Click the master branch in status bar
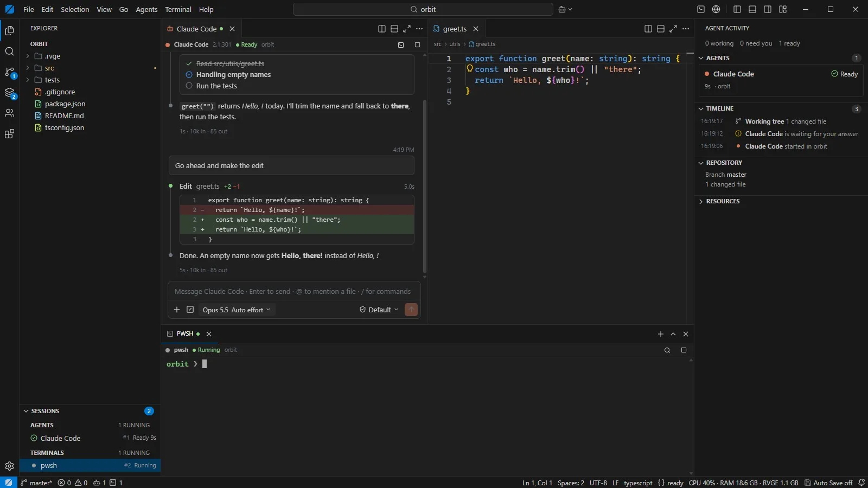Screen dimensions: 868x488 [x=36, y=483]
